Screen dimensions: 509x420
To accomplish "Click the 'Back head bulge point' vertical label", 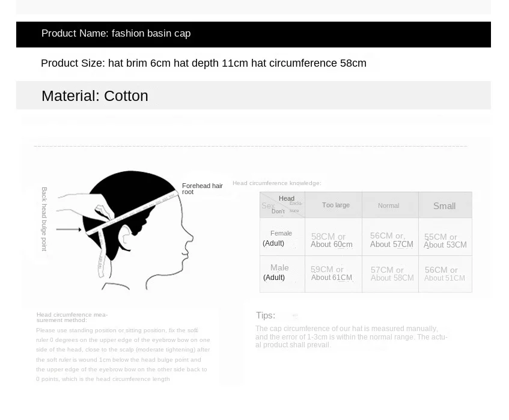I will coord(44,219).
